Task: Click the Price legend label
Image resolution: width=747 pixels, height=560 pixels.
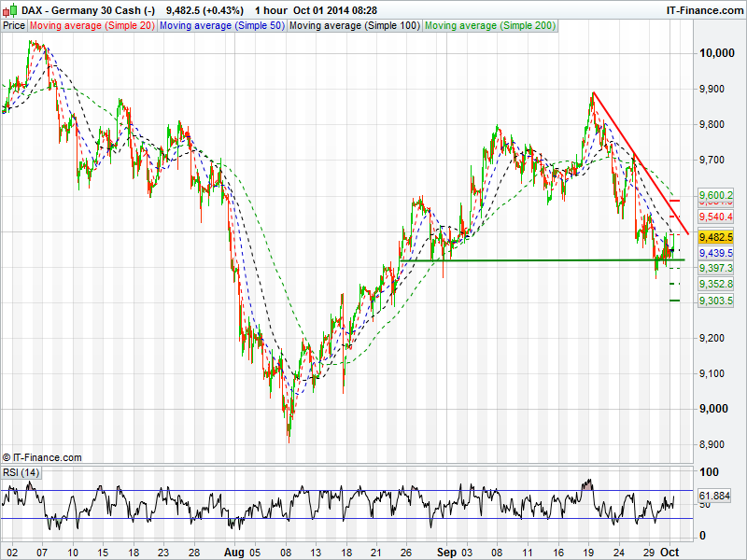Action: click(14, 26)
